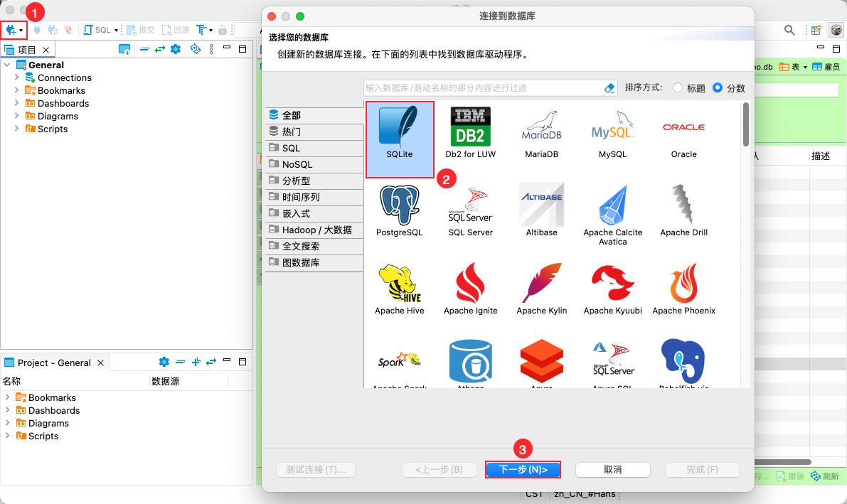Click the driver list vertical scrollbar
Viewport: 847px width, 504px height.
(x=746, y=124)
